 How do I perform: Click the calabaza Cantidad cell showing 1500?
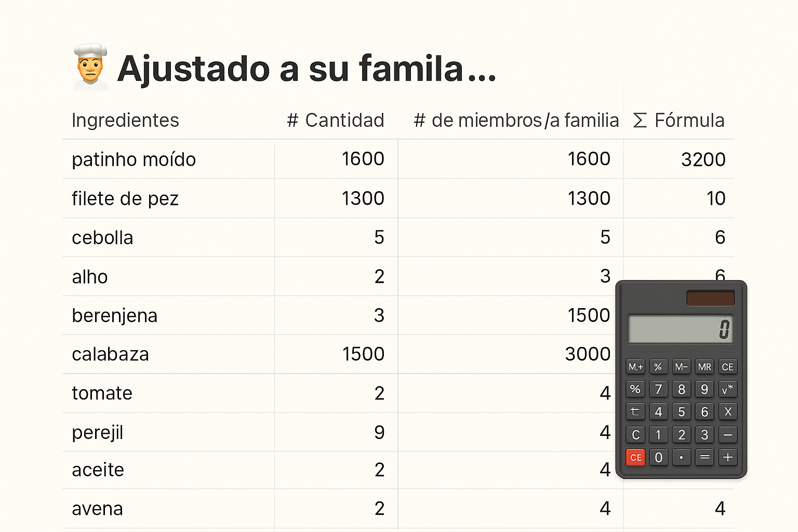click(363, 354)
